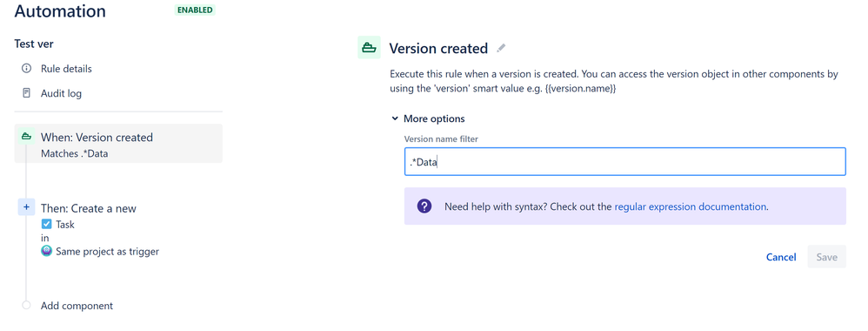Click the green ship icon in the header
The image size is (868, 331).
[x=369, y=48]
